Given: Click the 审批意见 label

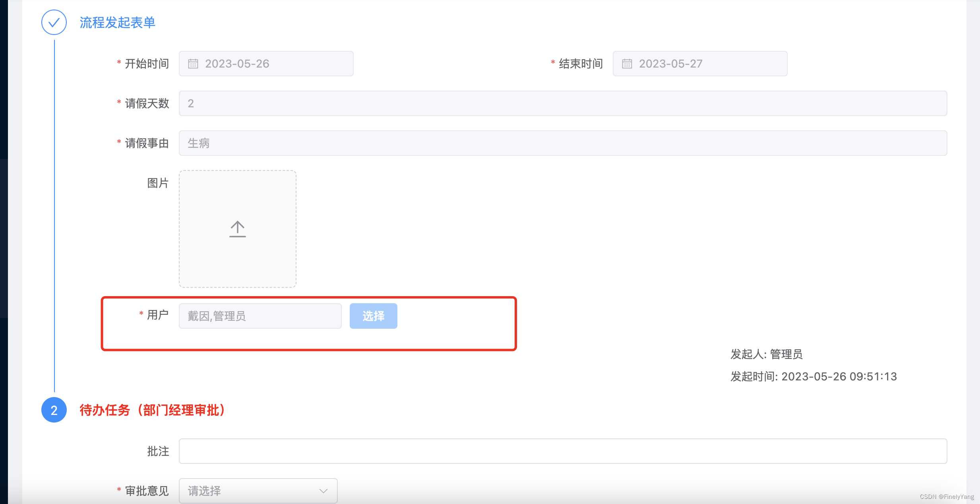Looking at the screenshot, I should pyautogui.click(x=147, y=491).
